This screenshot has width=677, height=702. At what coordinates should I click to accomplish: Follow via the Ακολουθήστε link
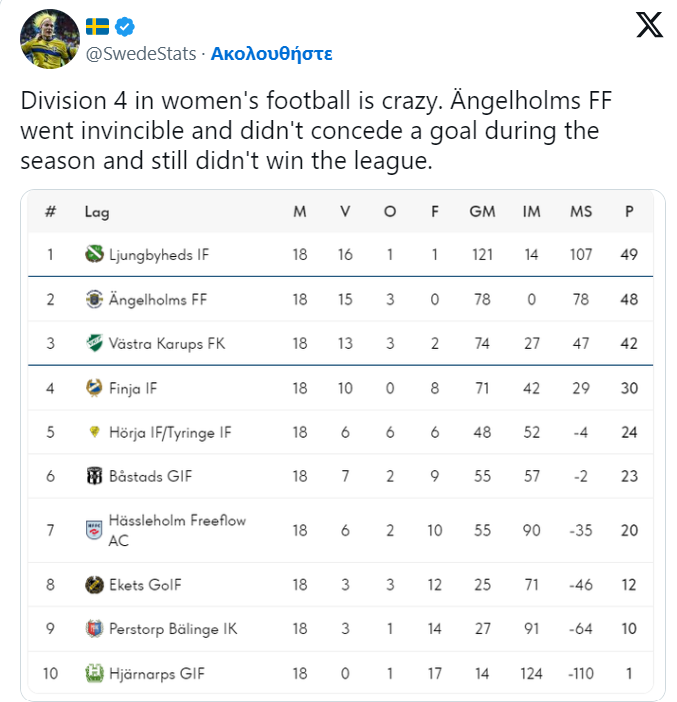271,54
